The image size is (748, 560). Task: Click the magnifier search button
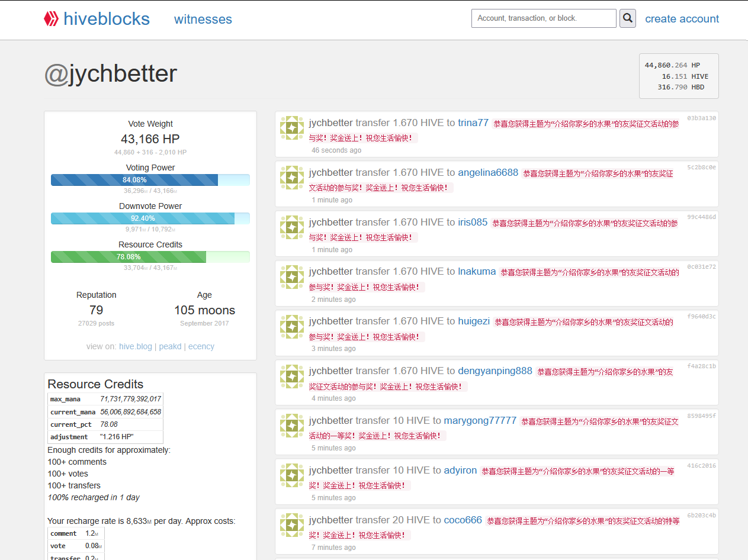click(628, 18)
